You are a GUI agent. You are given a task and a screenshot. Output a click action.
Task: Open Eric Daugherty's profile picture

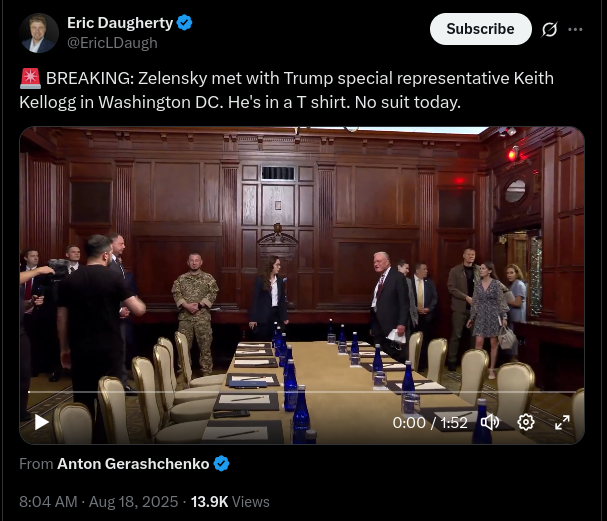(x=39, y=33)
